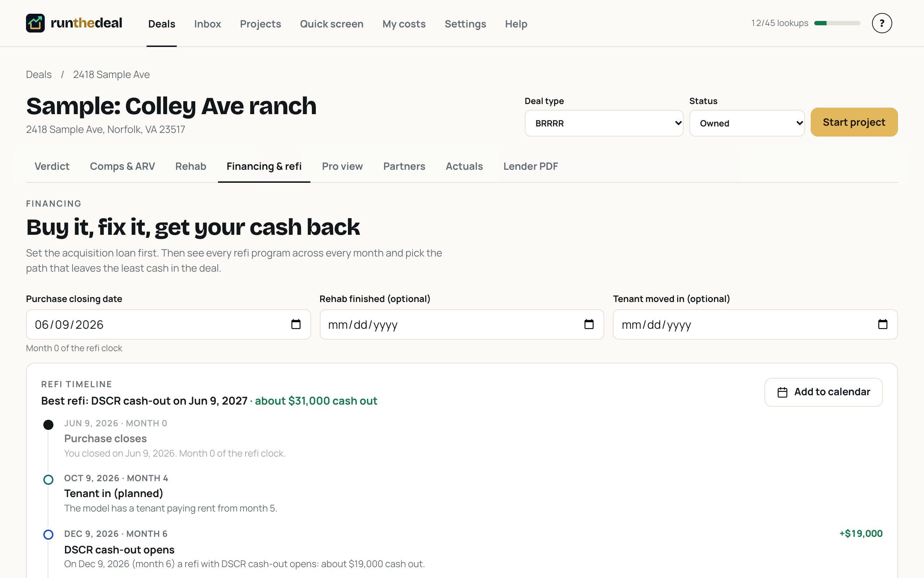Select the Financing & refi tab
The image size is (924, 578).
pyautogui.click(x=264, y=166)
